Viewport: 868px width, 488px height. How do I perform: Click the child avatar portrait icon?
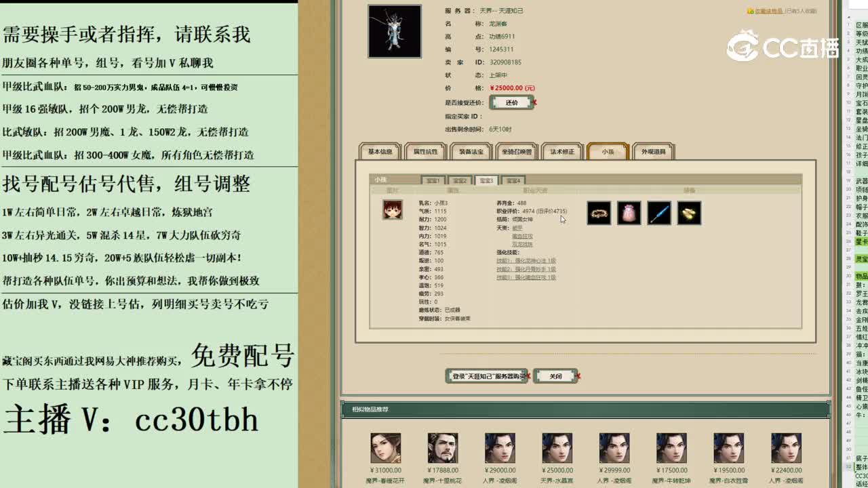coord(393,209)
